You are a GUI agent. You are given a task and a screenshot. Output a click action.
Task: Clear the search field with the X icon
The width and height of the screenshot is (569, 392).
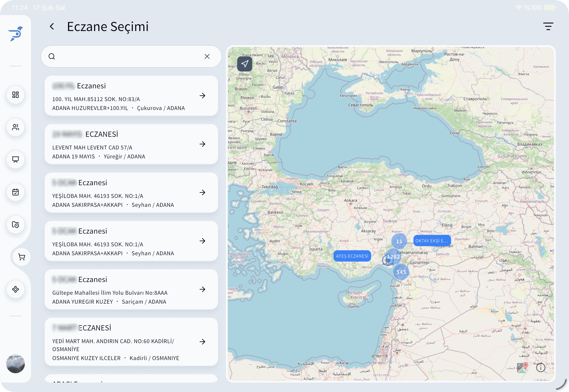207,56
